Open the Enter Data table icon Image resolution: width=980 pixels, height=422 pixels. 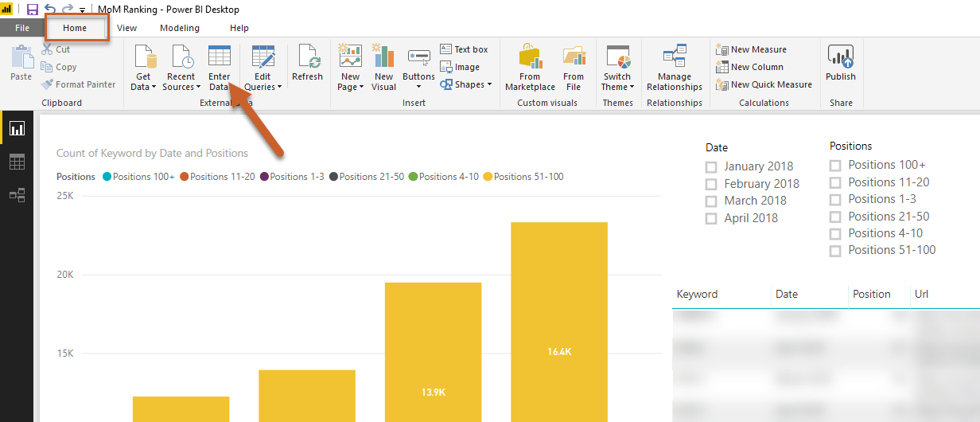[x=219, y=58]
